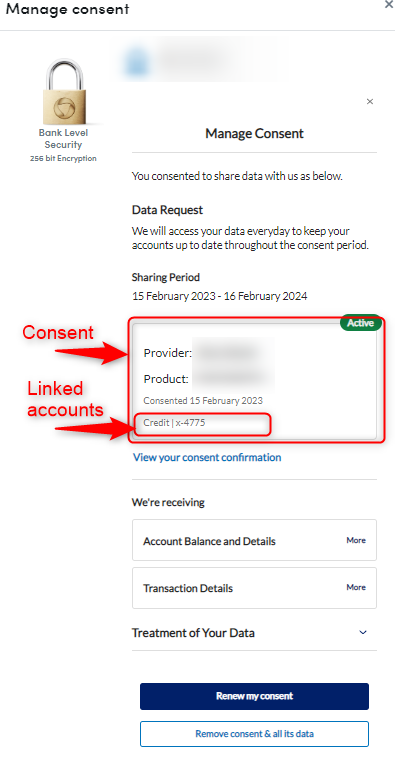395x757 pixels.
Task: Click Remove consent & all its data
Action: pos(254,734)
